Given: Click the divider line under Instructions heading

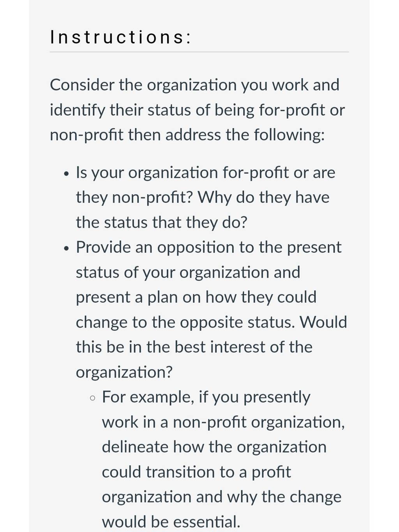Looking at the screenshot, I should (x=199, y=52).
